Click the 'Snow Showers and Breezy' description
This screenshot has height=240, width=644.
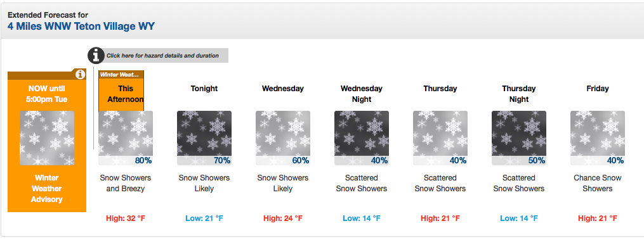(126, 184)
